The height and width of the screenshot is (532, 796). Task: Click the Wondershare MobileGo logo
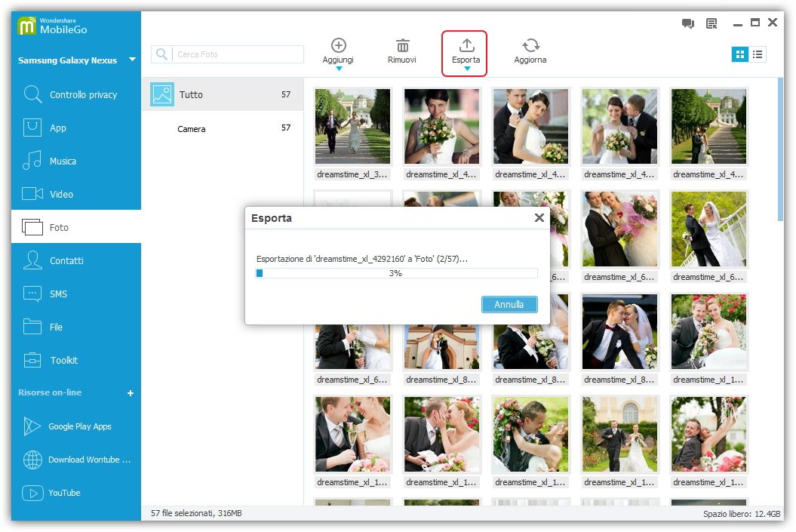click(52, 26)
